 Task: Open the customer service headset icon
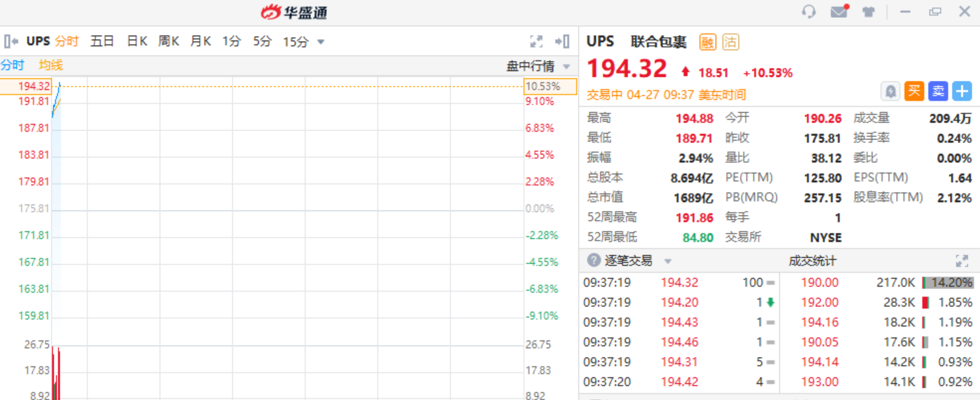(x=808, y=12)
